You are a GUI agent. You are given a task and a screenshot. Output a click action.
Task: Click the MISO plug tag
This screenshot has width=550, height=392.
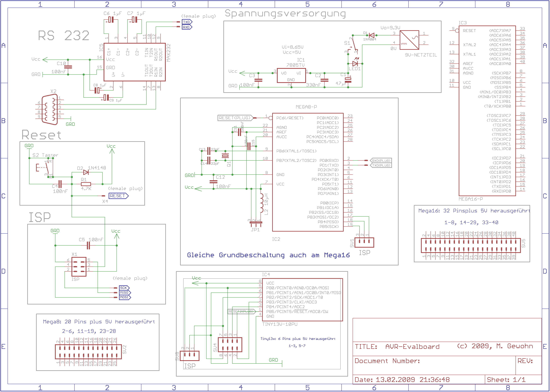(x=125, y=293)
